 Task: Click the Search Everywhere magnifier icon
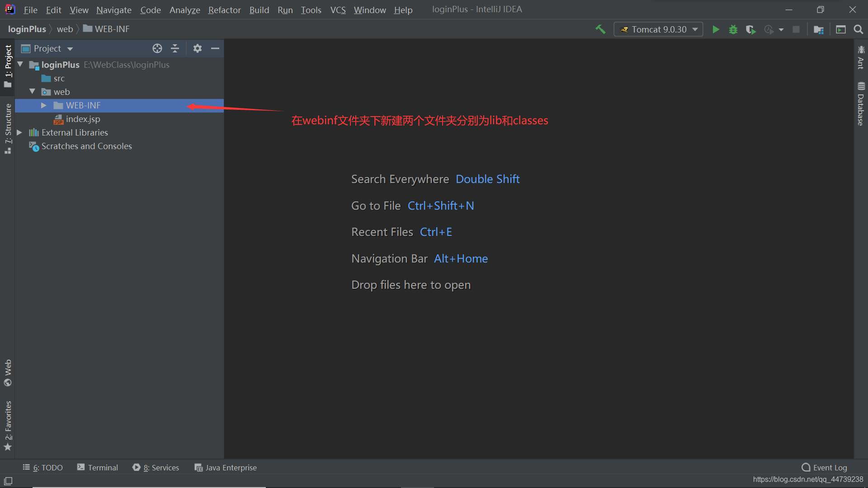858,29
